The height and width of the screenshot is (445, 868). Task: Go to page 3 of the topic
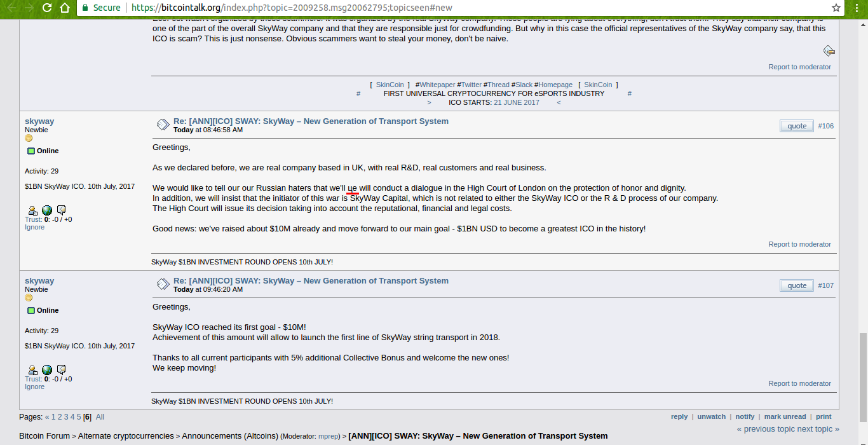point(66,417)
